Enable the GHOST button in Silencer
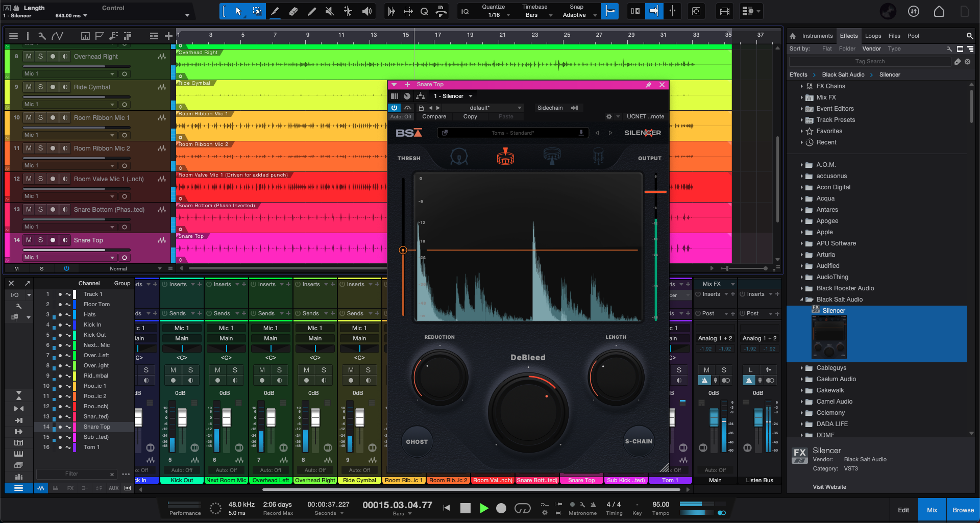Viewport: 980px width, 523px height. tap(416, 442)
